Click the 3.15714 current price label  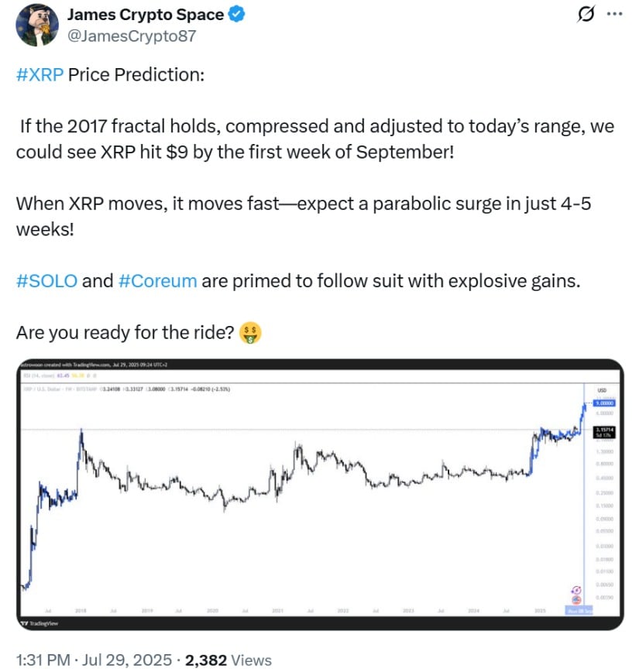pyautogui.click(x=604, y=432)
